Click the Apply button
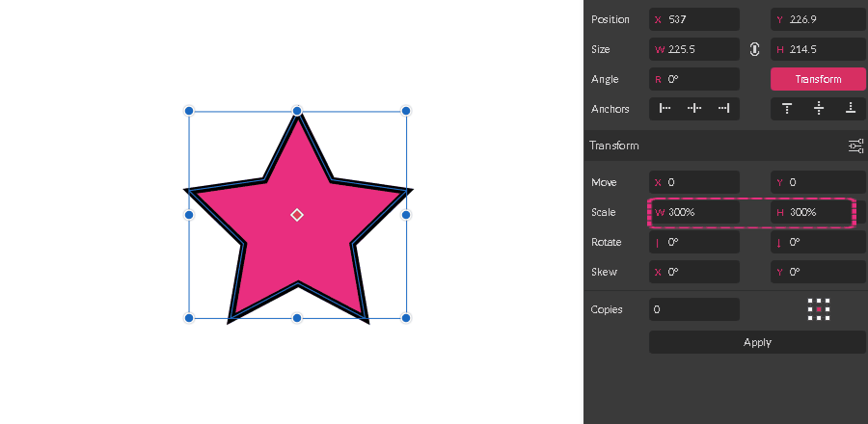 pyautogui.click(x=757, y=342)
